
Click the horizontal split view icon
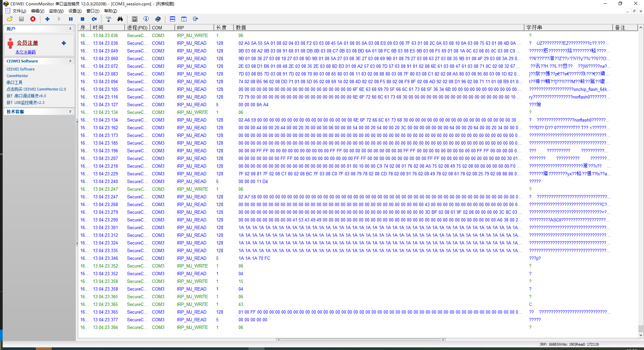click(172, 19)
